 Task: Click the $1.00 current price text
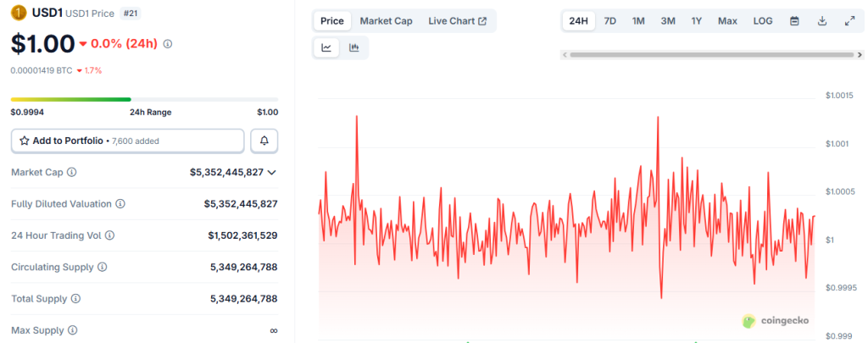42,44
